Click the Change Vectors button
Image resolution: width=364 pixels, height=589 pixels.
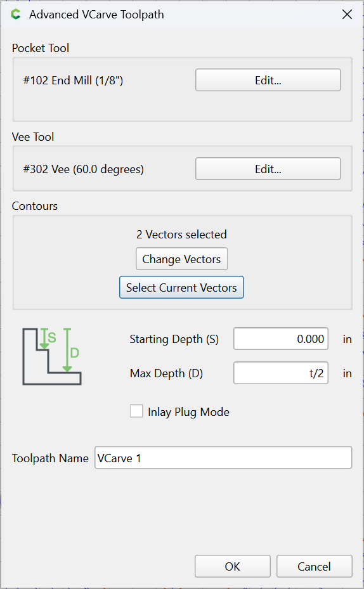pos(181,259)
